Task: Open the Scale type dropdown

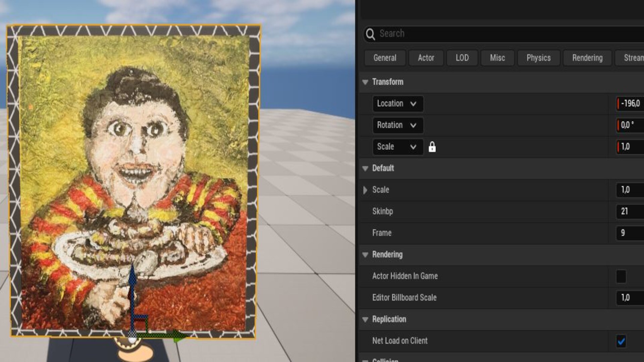Action: pos(398,147)
